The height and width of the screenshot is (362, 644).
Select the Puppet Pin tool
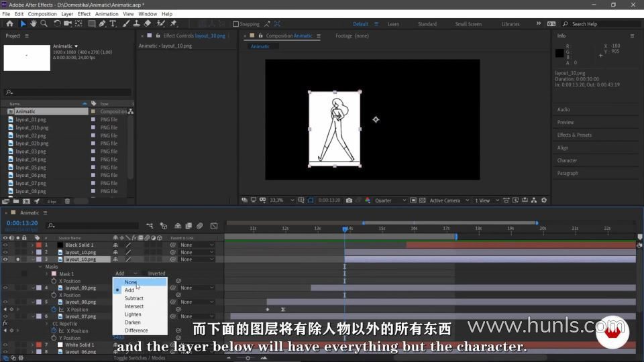click(173, 24)
